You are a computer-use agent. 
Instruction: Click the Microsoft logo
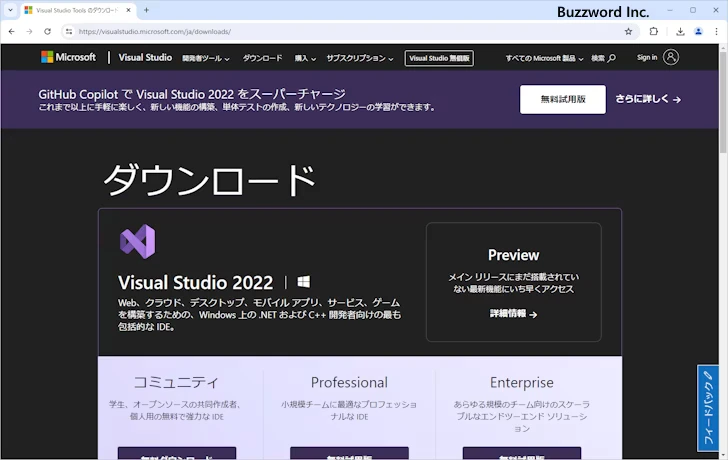(68, 57)
